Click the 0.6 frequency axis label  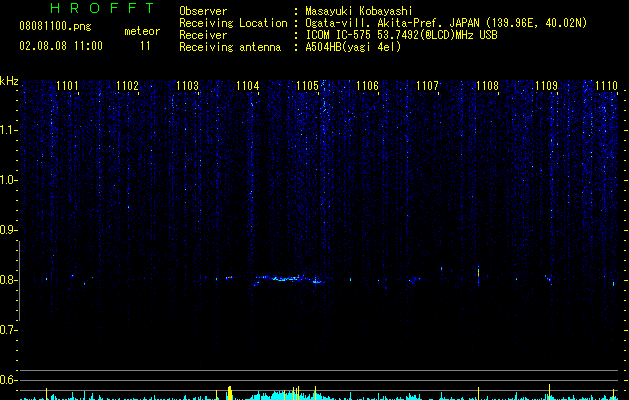pos(8,380)
